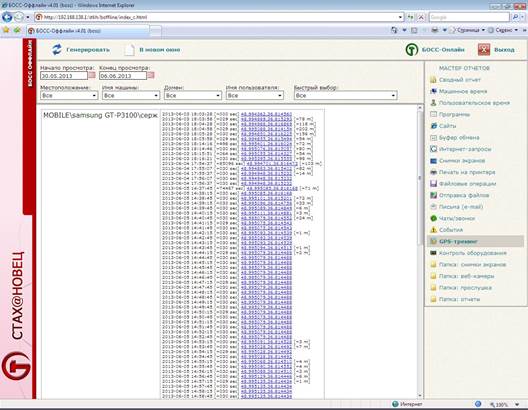Viewport: 528px width, 410px height.
Task: Open the address bar history dropdown arrow
Action: [400, 17]
